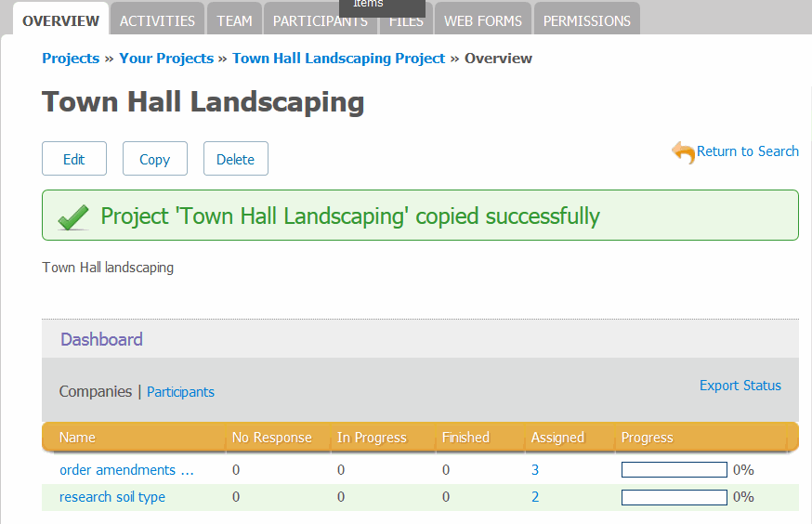Follow the Projects breadcrumb link
This screenshot has width=812, height=524.
(71, 58)
